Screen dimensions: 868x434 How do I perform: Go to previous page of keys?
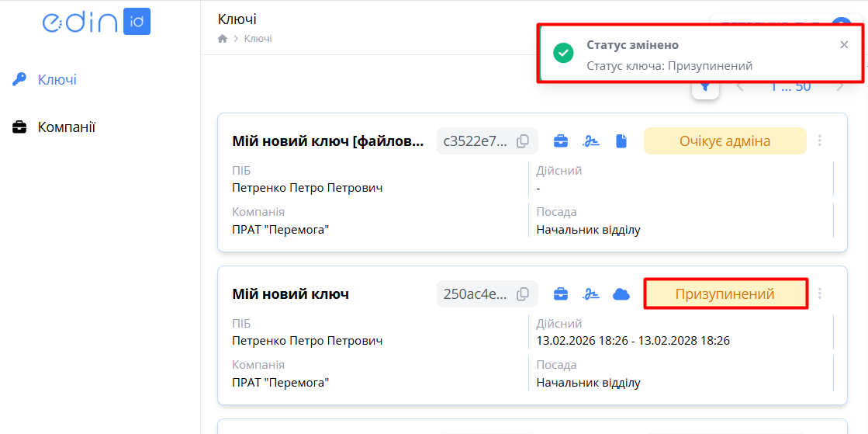740,87
